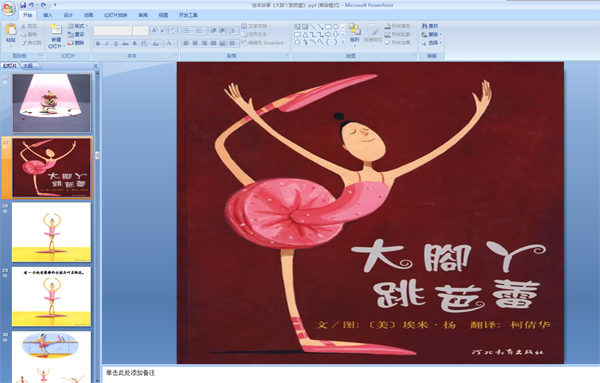Insert a new slide (新建幻灯片)
This screenshot has height=383, width=600.
[x=56, y=36]
